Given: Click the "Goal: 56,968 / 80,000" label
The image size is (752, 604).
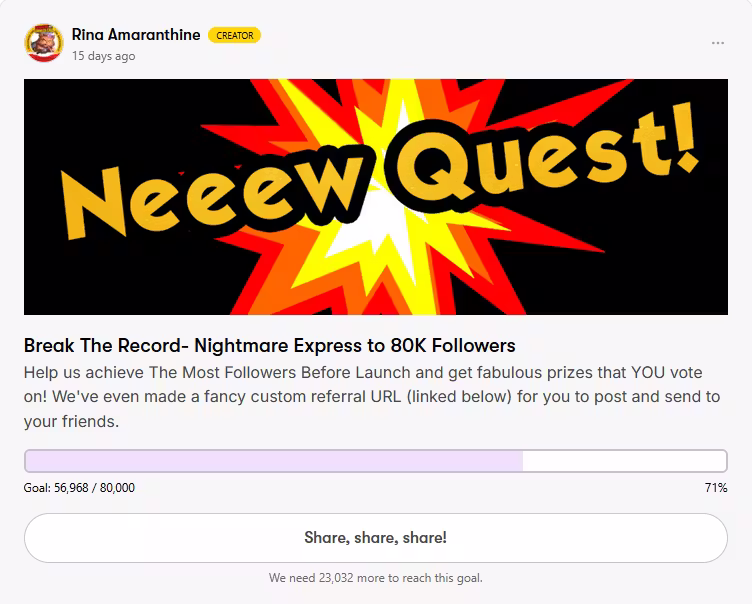Looking at the screenshot, I should pyautogui.click(x=79, y=488).
